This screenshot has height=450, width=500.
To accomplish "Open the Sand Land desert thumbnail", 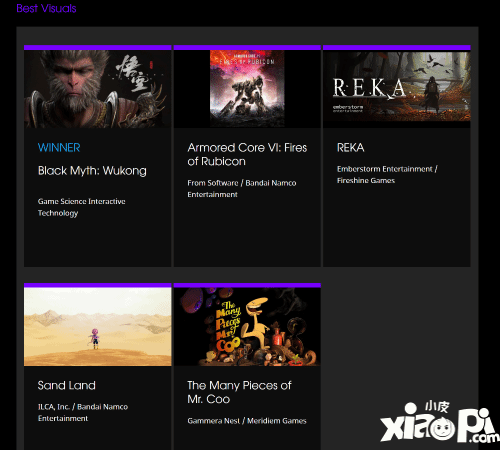I will click(98, 327).
